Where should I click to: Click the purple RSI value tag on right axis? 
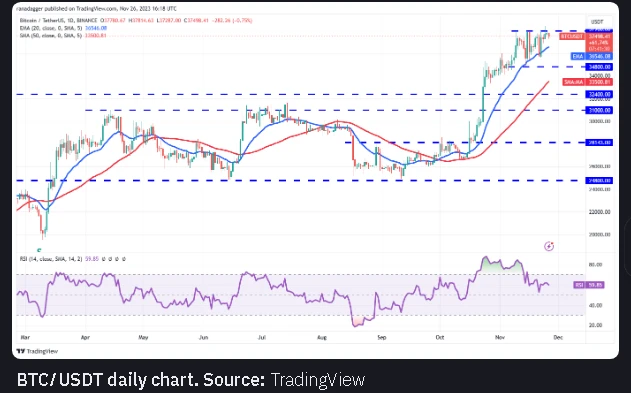click(x=589, y=285)
